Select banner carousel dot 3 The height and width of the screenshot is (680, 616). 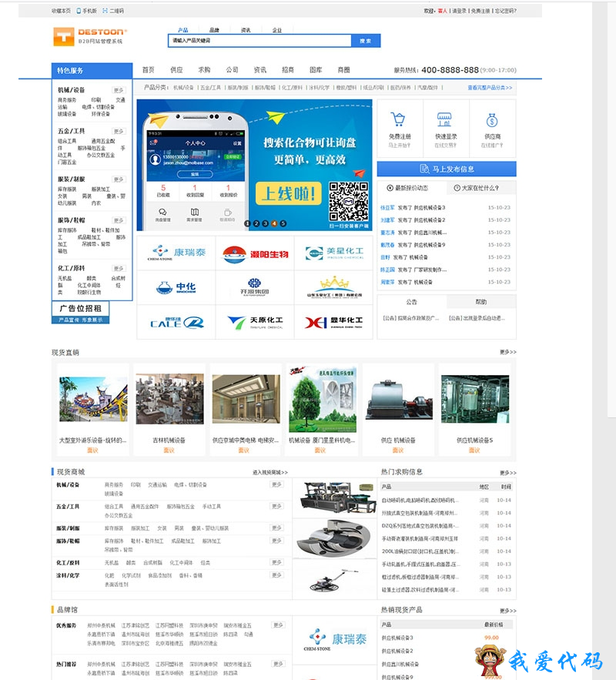265,223
